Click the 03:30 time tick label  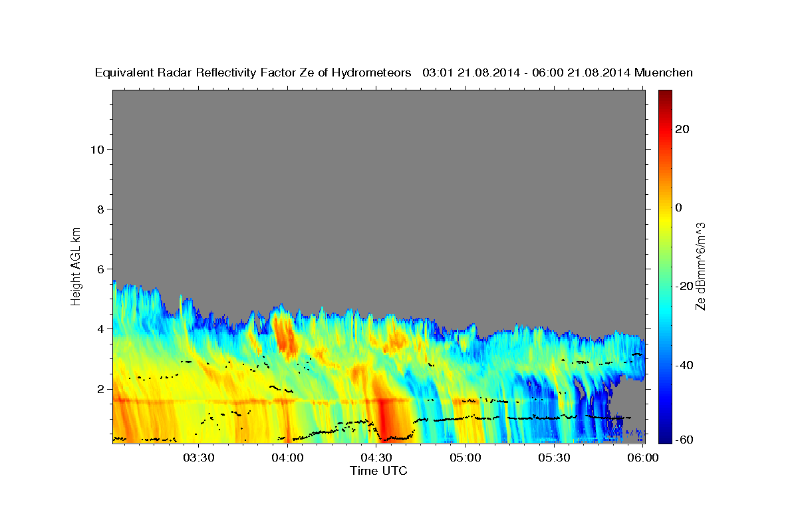point(198,457)
